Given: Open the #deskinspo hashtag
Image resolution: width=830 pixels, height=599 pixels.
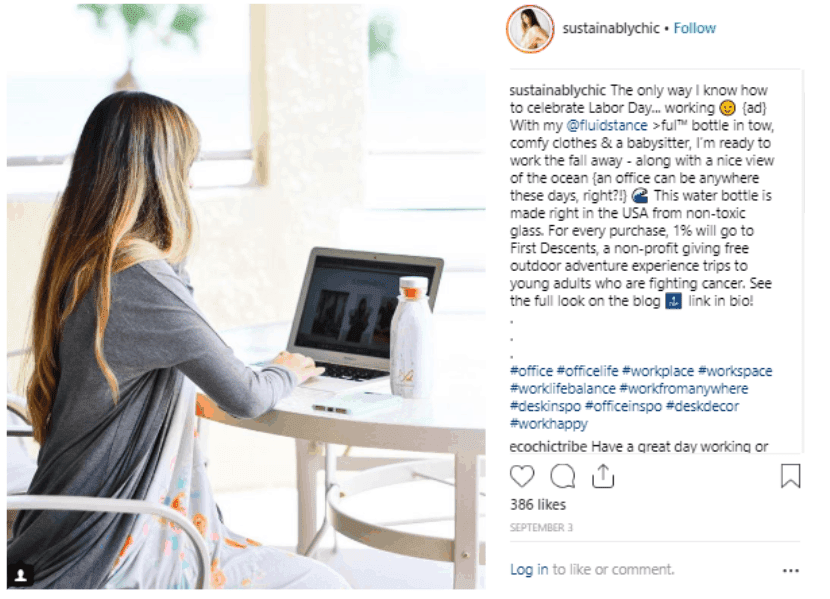Looking at the screenshot, I should tap(545, 406).
